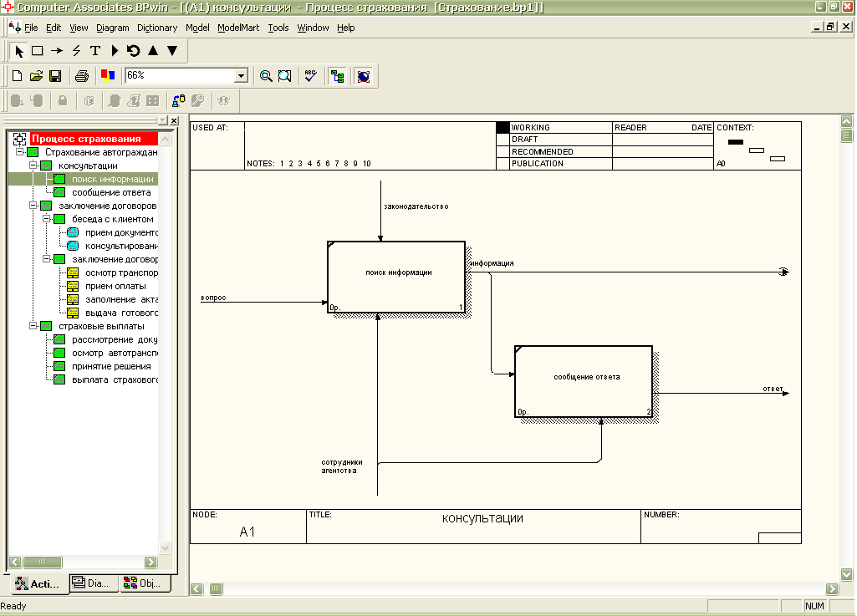Image resolution: width=857 pixels, height=616 pixels.
Task: Click diagram horizontal scroll right arrow
Action: 832,588
